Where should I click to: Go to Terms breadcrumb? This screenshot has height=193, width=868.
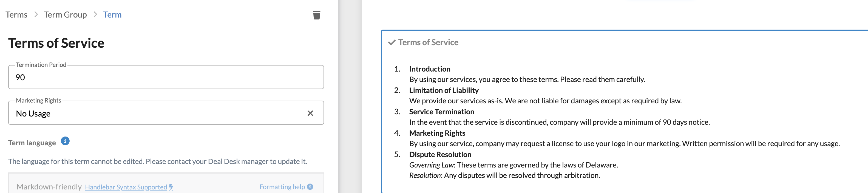point(16,15)
